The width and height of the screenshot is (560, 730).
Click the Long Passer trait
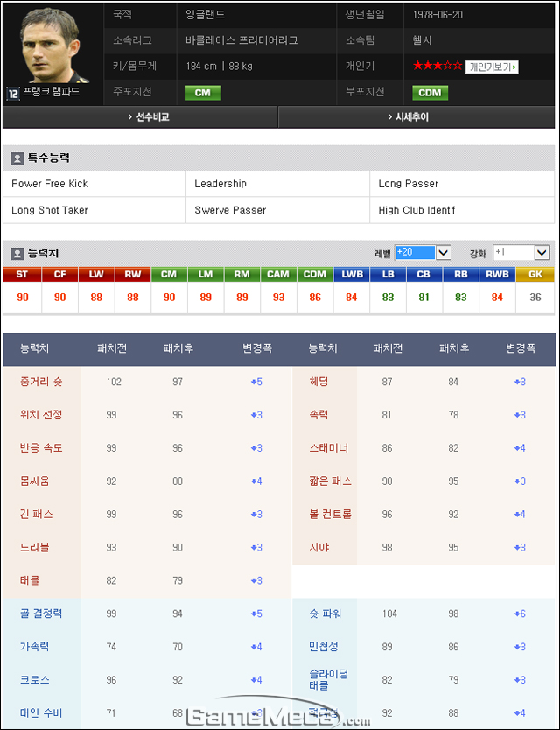click(409, 184)
